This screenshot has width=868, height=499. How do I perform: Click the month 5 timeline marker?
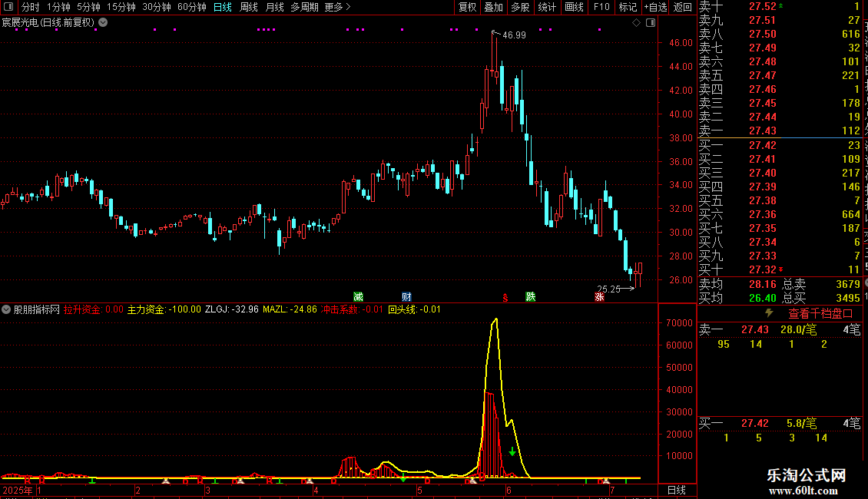pos(419,490)
